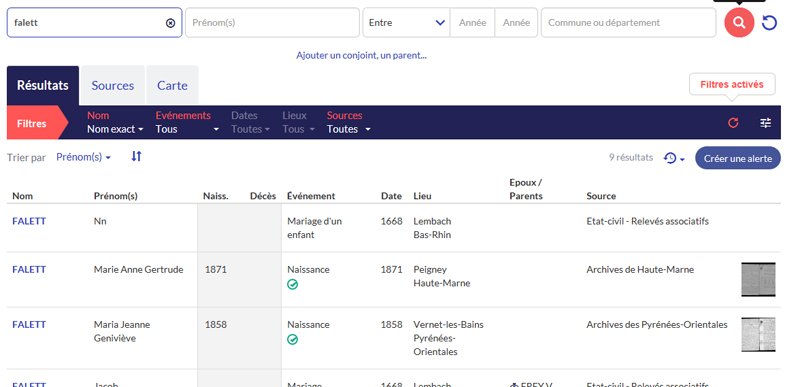Switch to the Sources tab
Viewport: 800px width, 387px height.
(113, 86)
